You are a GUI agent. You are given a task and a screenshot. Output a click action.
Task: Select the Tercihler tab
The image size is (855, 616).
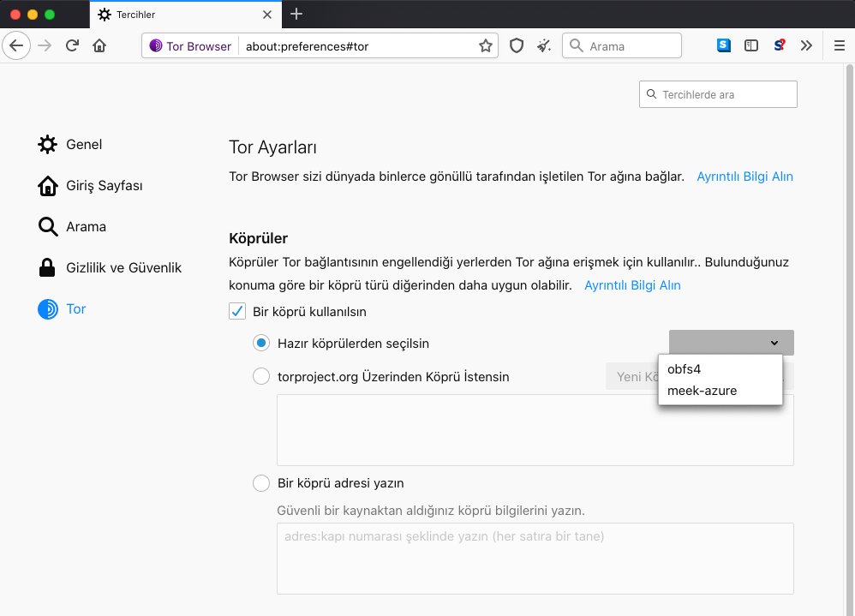pos(186,15)
